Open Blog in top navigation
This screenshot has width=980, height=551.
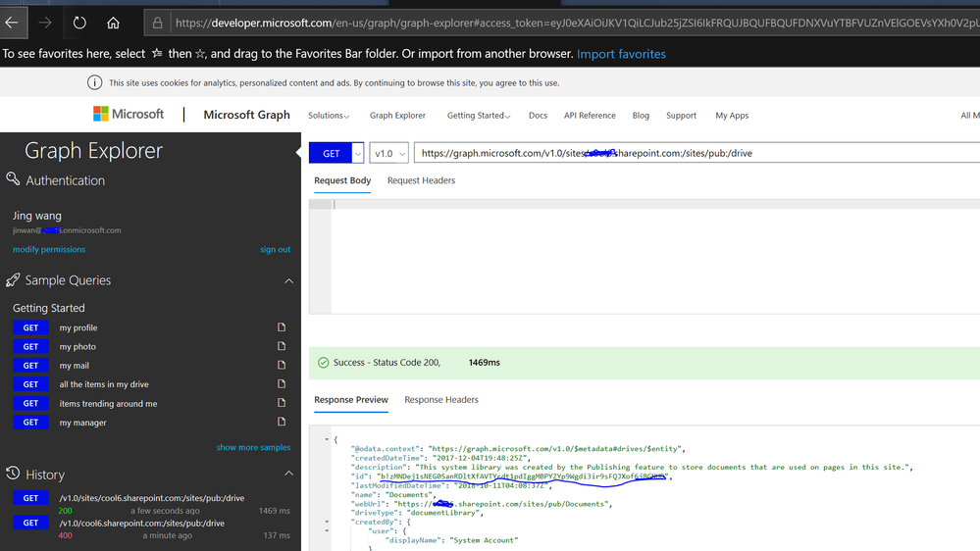[641, 116]
